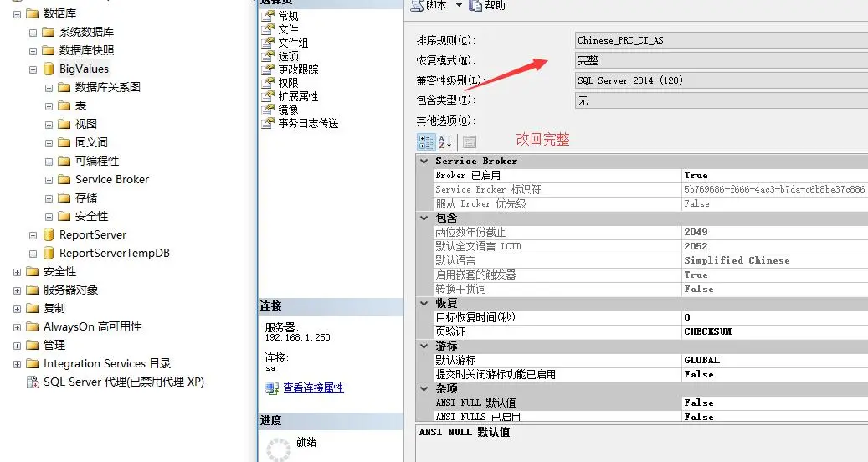868x462 pixels.
Task: Expand the ReportServer node
Action: click(x=33, y=235)
